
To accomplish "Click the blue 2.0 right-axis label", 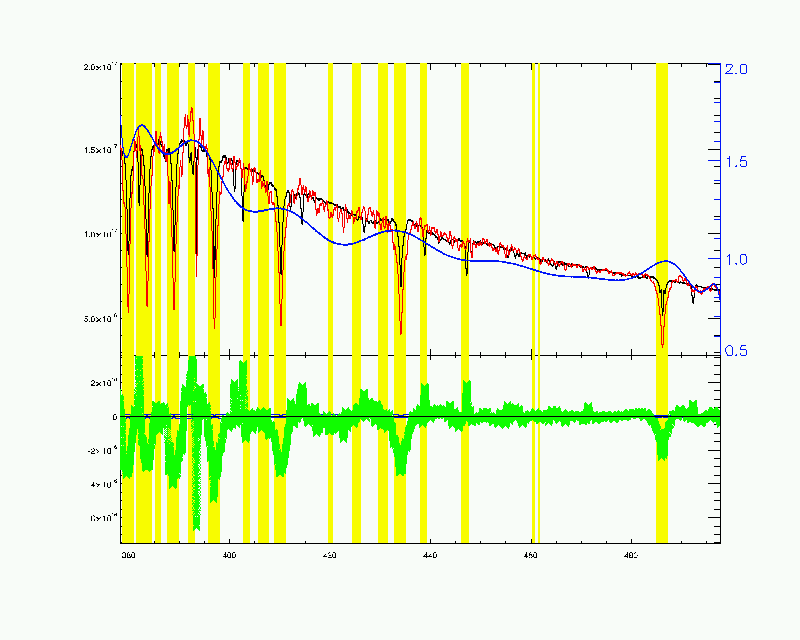I will coord(736,69).
